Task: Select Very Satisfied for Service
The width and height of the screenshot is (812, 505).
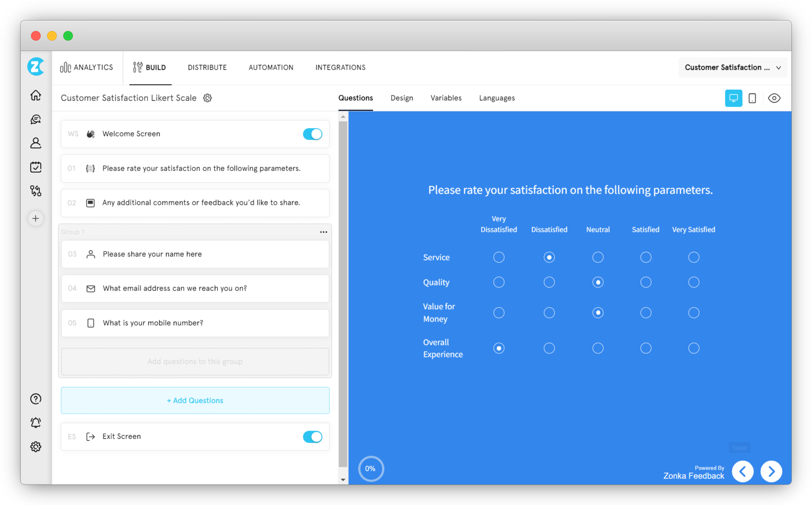Action: [694, 257]
